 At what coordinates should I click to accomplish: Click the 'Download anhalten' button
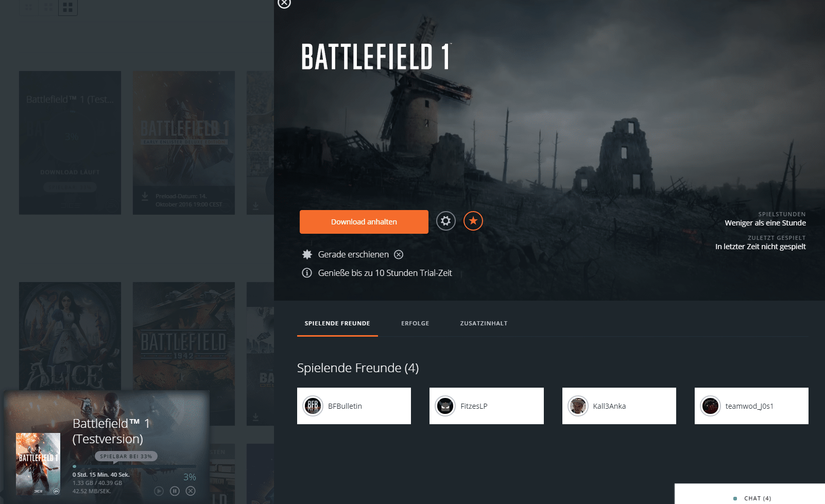coord(364,222)
